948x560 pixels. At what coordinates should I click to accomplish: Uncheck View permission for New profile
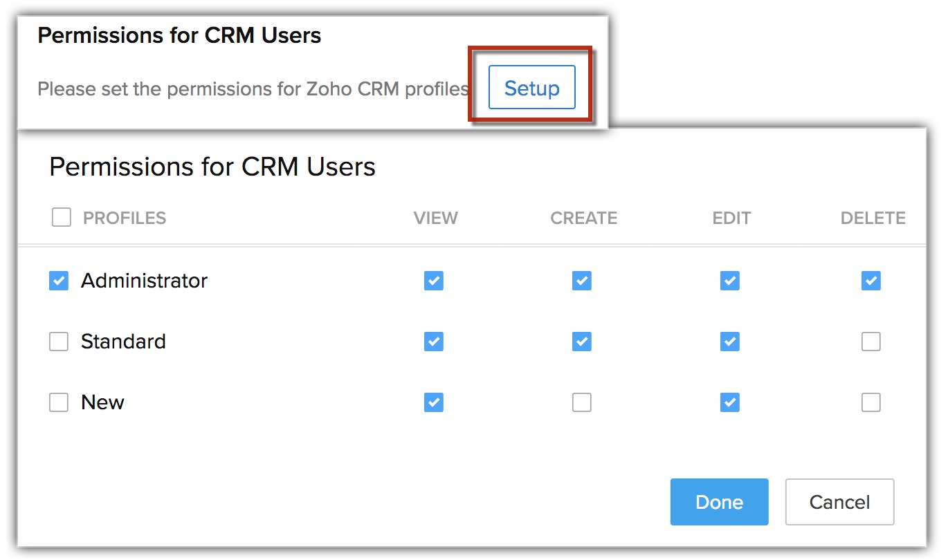434,402
